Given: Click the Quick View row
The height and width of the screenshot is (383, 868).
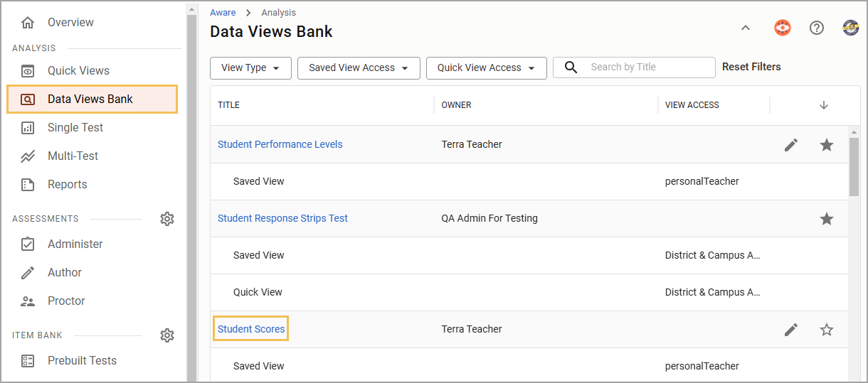Looking at the screenshot, I should pos(529,292).
